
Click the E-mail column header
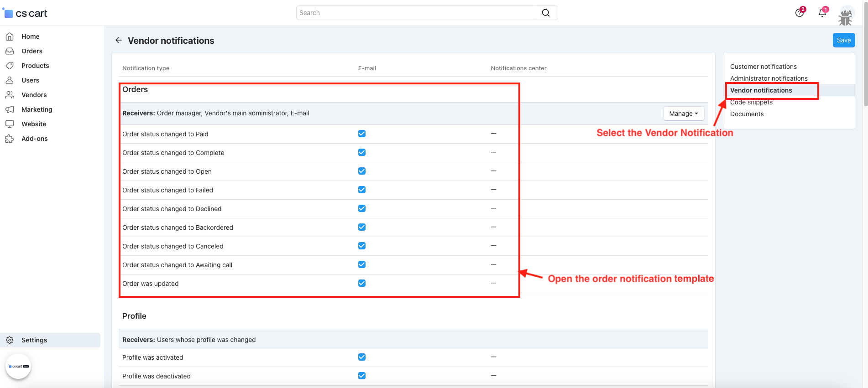(x=367, y=68)
